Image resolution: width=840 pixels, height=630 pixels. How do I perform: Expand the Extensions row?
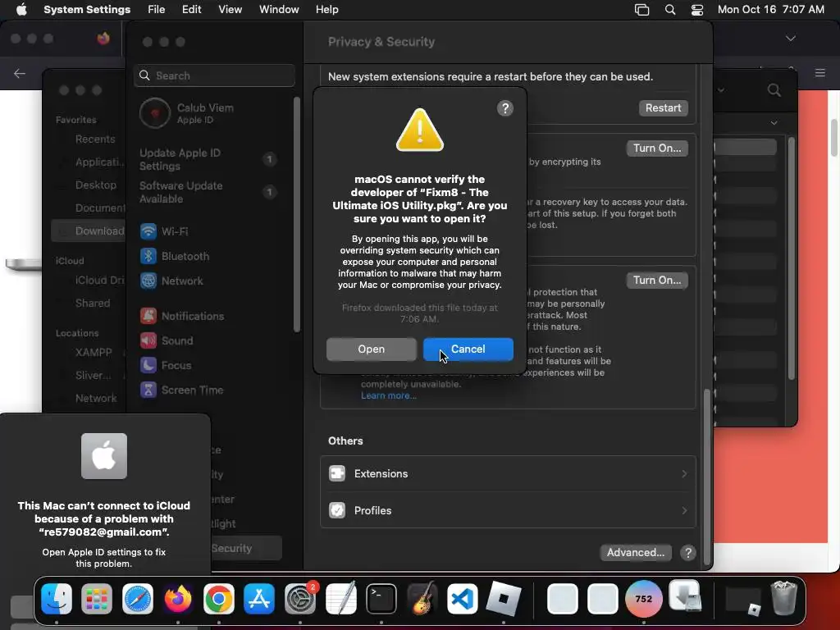click(x=508, y=474)
